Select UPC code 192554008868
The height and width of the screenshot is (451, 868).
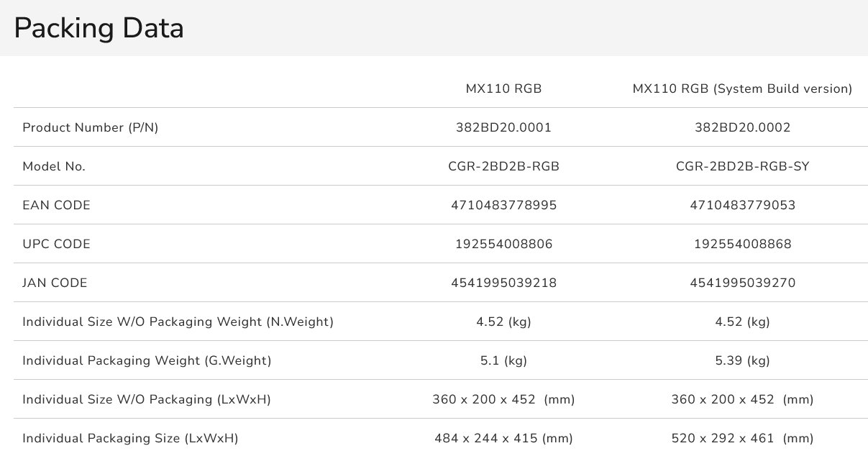[742, 245]
